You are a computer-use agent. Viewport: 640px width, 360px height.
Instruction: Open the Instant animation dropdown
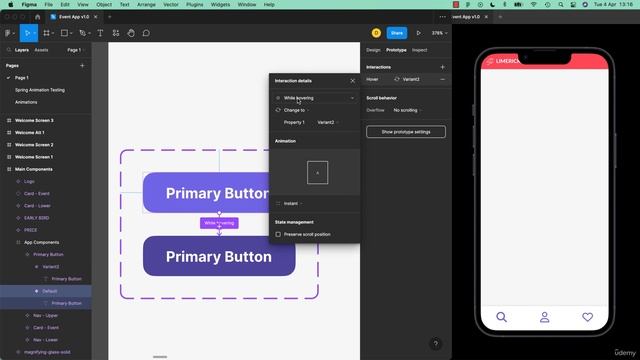[x=293, y=203]
